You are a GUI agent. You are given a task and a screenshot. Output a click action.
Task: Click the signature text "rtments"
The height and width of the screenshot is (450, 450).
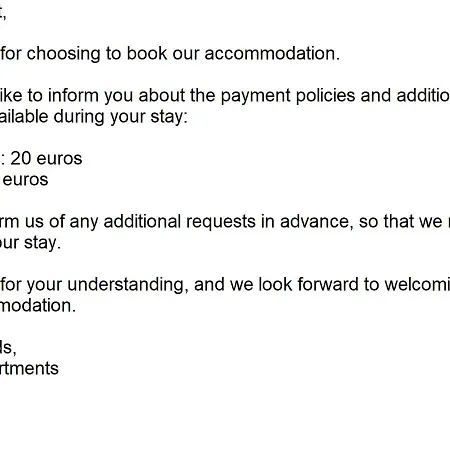[29, 369]
